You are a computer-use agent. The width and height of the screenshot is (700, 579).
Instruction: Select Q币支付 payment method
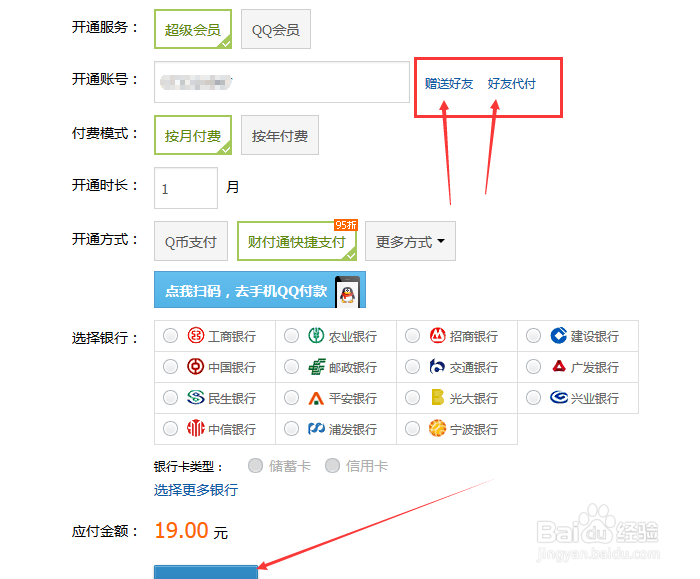tap(191, 241)
